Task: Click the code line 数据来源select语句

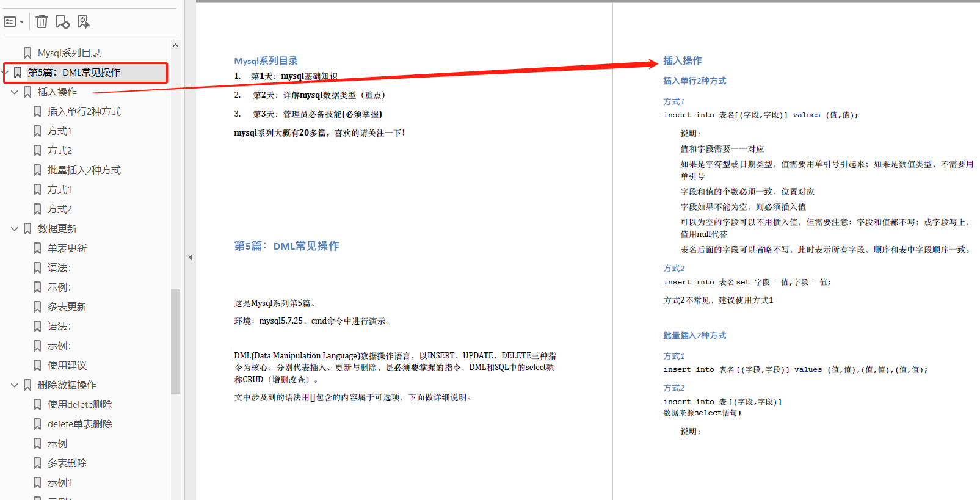Action: click(703, 413)
